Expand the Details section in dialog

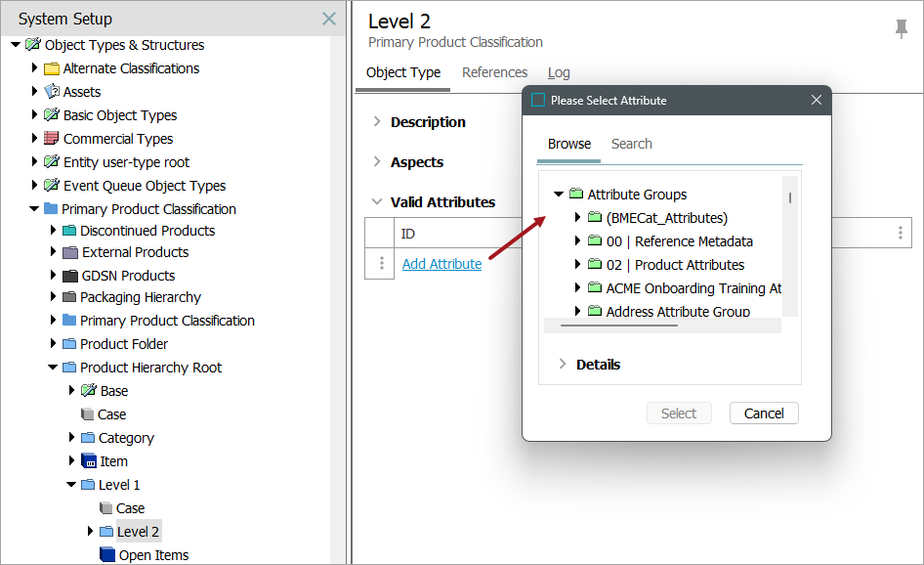pyautogui.click(x=563, y=365)
